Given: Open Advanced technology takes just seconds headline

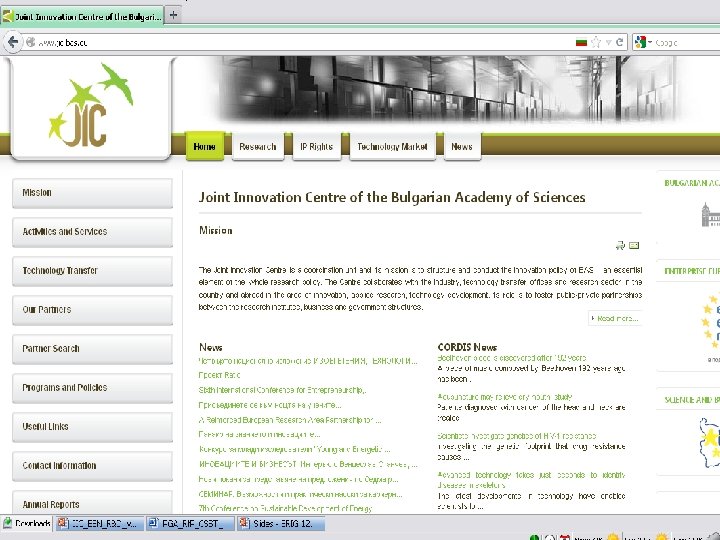Looking at the screenshot, I should (531, 480).
